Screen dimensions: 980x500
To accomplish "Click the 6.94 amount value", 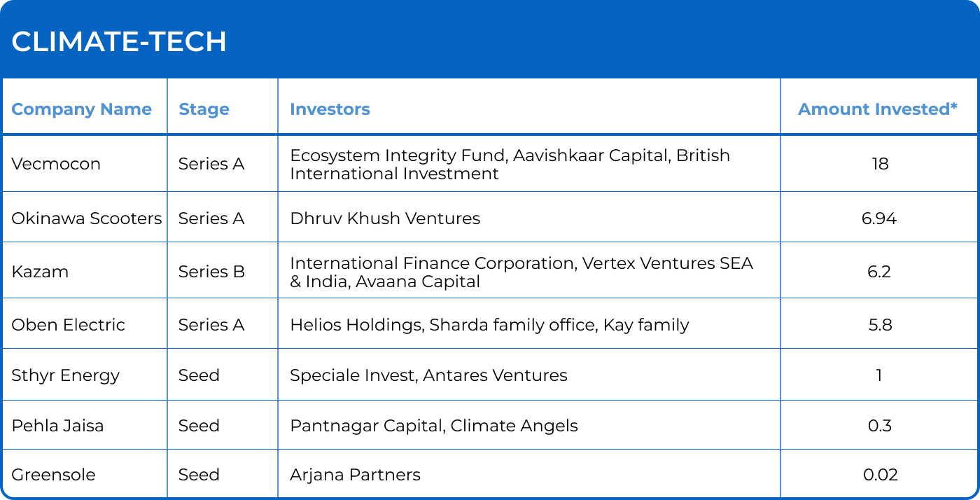I will click(879, 218).
